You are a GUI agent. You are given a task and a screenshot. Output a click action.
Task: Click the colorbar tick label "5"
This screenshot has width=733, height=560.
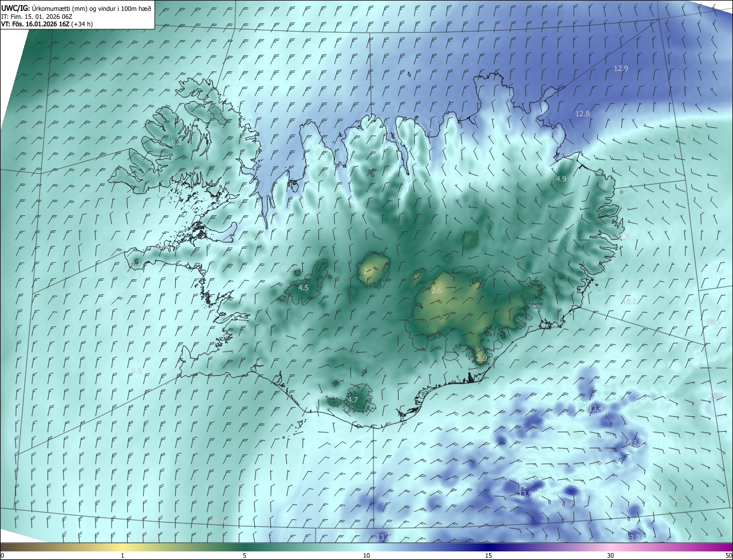[x=245, y=556]
